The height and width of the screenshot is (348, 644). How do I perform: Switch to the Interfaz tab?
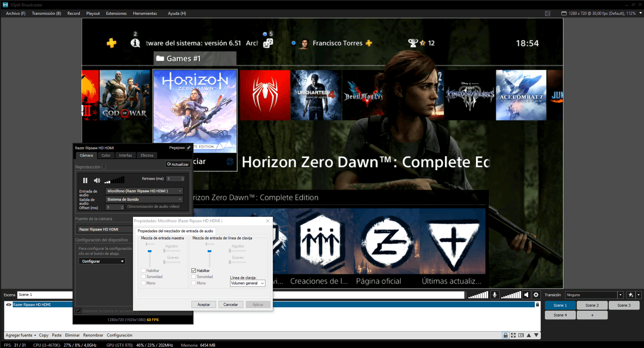(125, 155)
